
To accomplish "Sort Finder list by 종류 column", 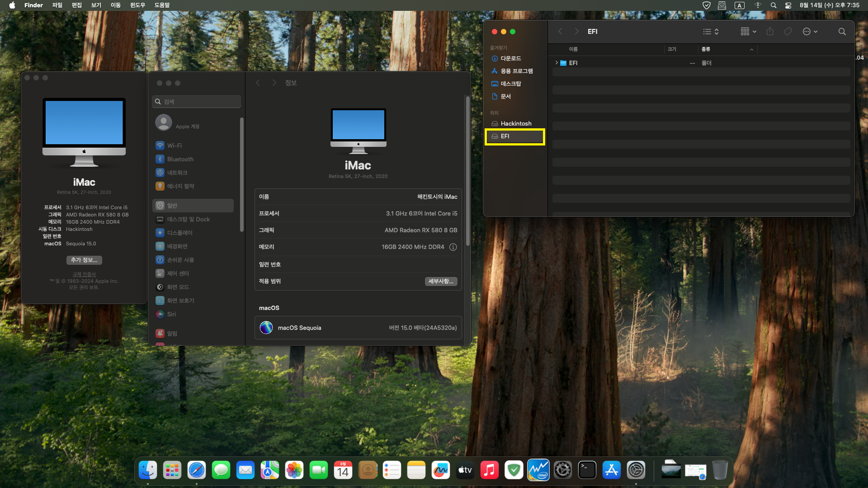I will (727, 49).
